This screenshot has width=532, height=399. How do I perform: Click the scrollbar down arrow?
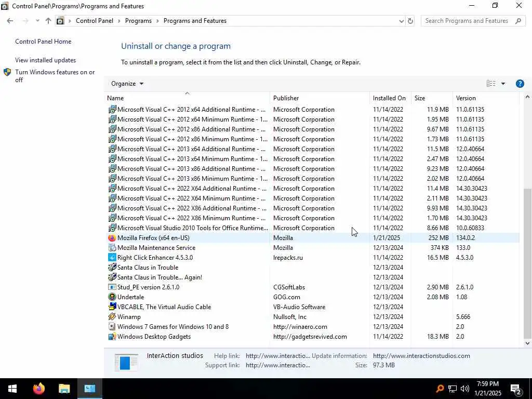pyautogui.click(x=527, y=343)
